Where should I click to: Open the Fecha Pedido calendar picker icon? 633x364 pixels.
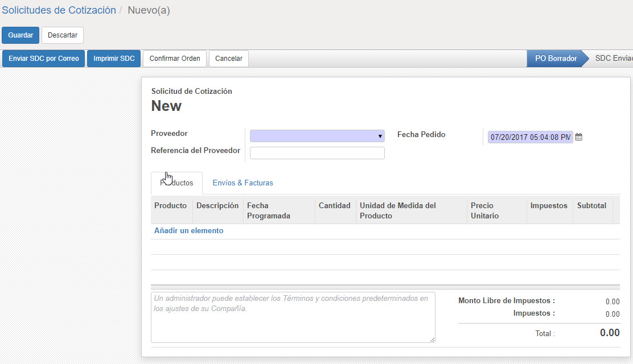[x=578, y=137]
